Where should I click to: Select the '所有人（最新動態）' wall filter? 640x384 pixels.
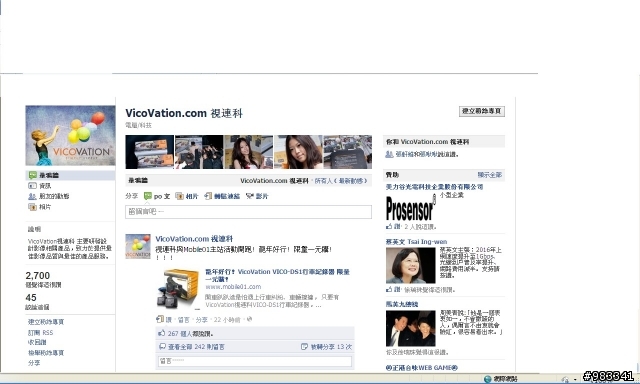click(342, 180)
